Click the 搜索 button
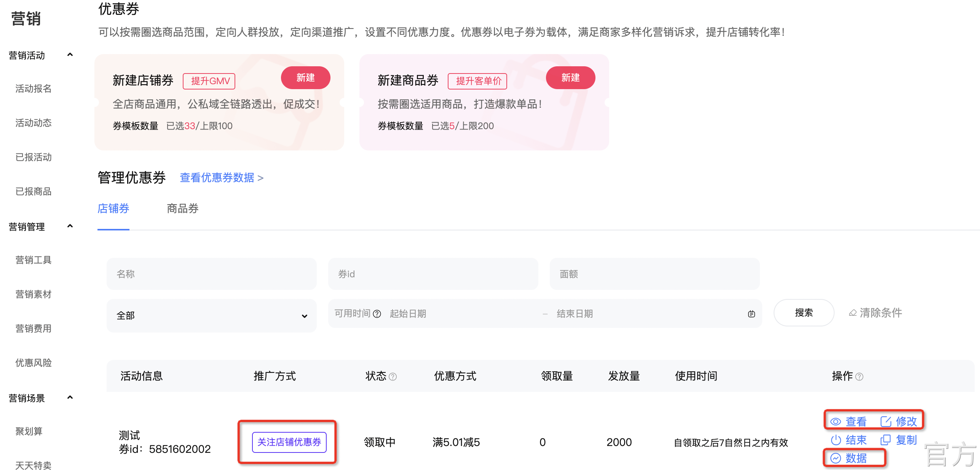 (x=804, y=313)
